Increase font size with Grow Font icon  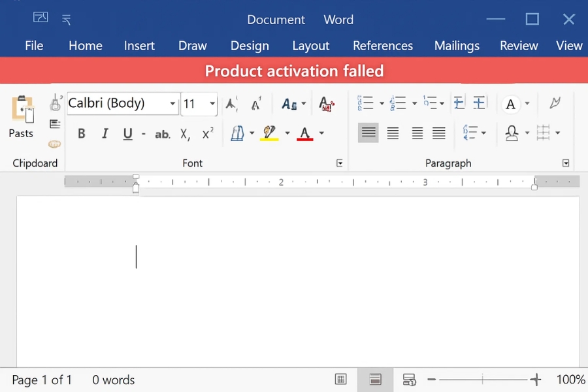click(231, 104)
